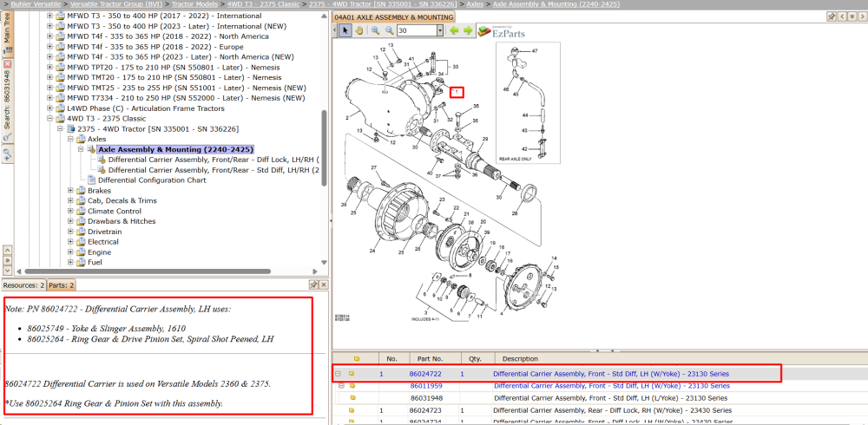Expand the Cab, Decals & Trims folder
868x425 pixels.
tap(70, 201)
